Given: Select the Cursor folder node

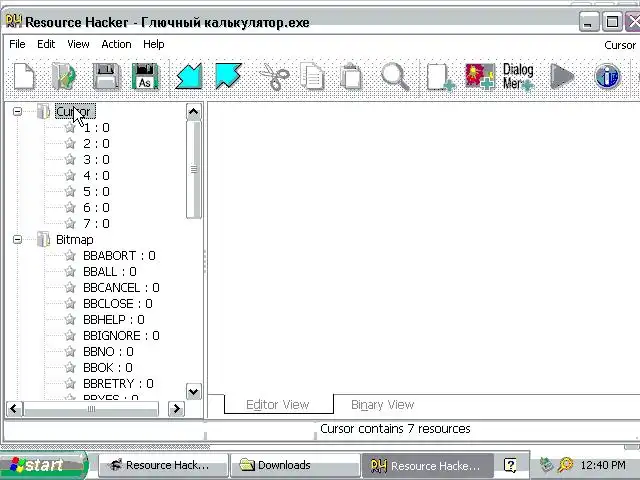Looking at the screenshot, I should (x=75, y=111).
